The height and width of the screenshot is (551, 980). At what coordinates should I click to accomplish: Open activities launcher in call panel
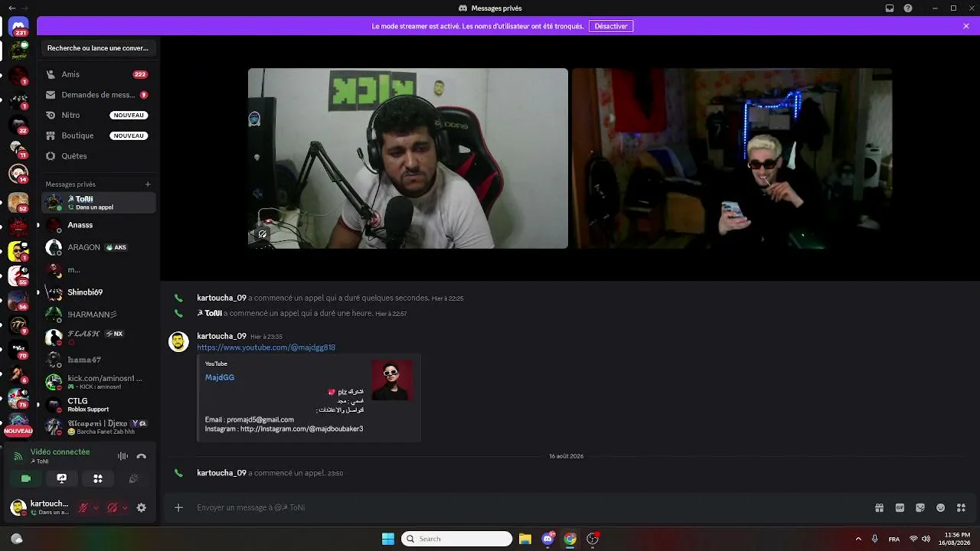pyautogui.click(x=98, y=478)
